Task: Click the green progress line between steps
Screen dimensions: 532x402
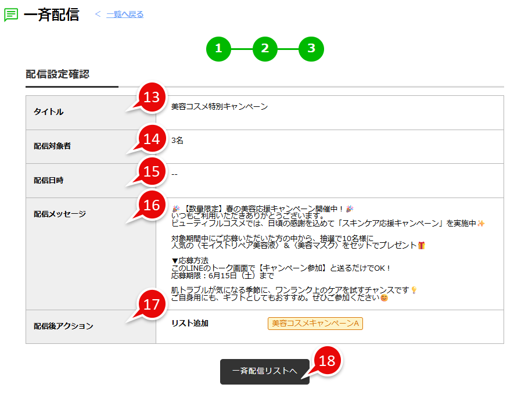Action: (x=242, y=49)
